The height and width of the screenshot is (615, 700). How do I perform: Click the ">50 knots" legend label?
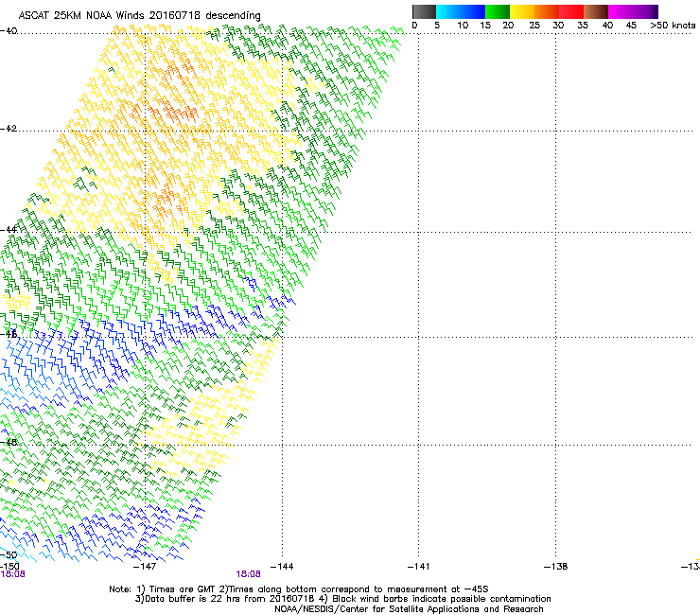point(673,26)
